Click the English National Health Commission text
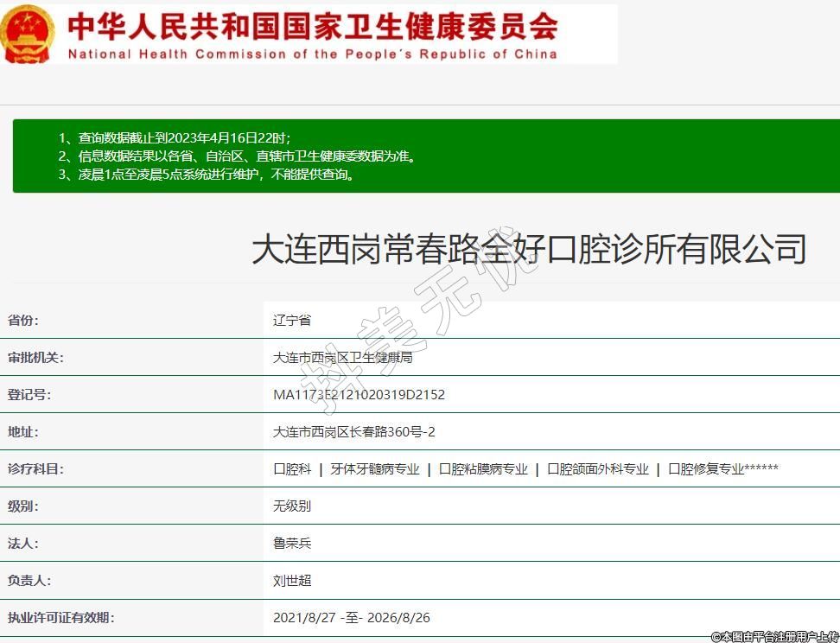Image resolution: width=840 pixels, height=643 pixels. (312, 54)
